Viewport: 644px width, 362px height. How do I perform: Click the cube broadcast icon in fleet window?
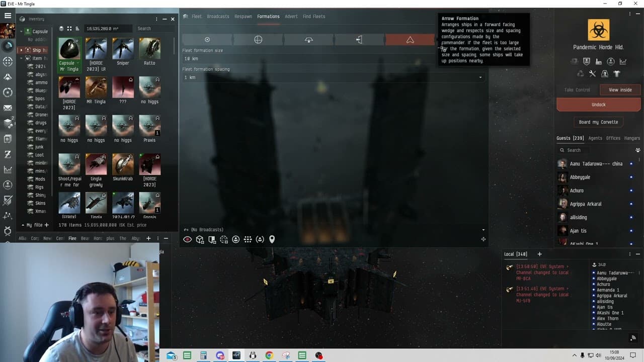click(x=200, y=239)
